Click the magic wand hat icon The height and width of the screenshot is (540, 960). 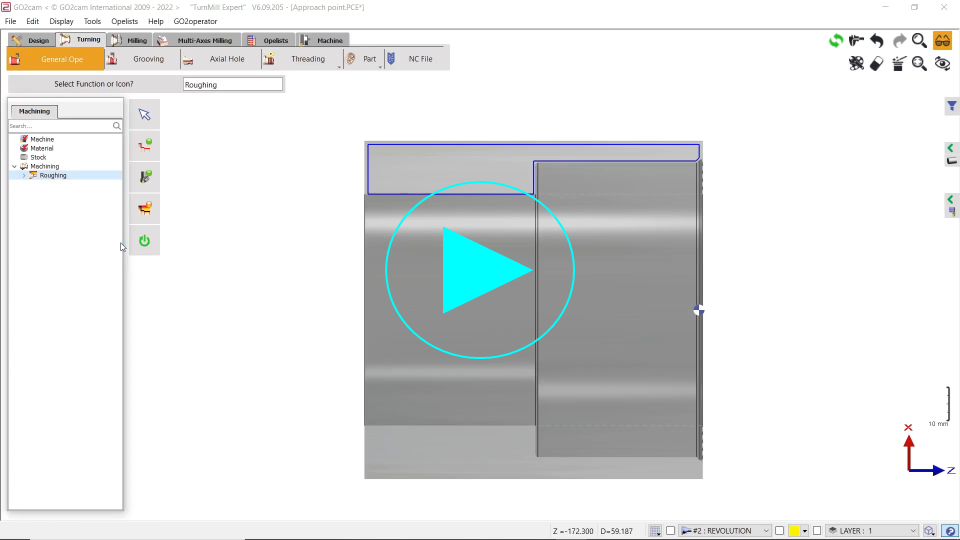[899, 63]
